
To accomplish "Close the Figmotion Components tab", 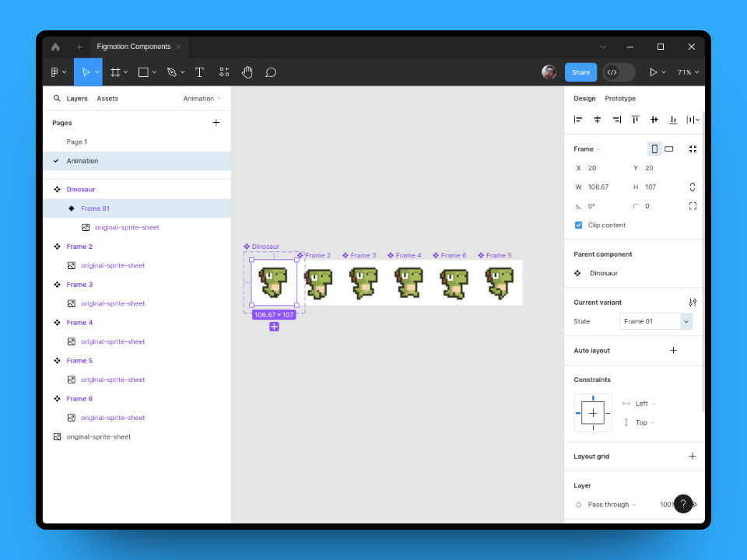I will click(x=179, y=47).
